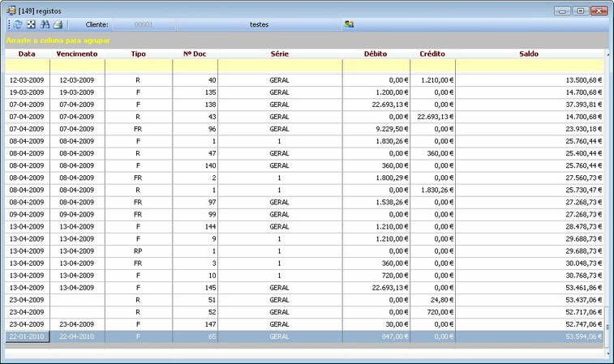Click the client lookup icon beside testes

(x=349, y=24)
